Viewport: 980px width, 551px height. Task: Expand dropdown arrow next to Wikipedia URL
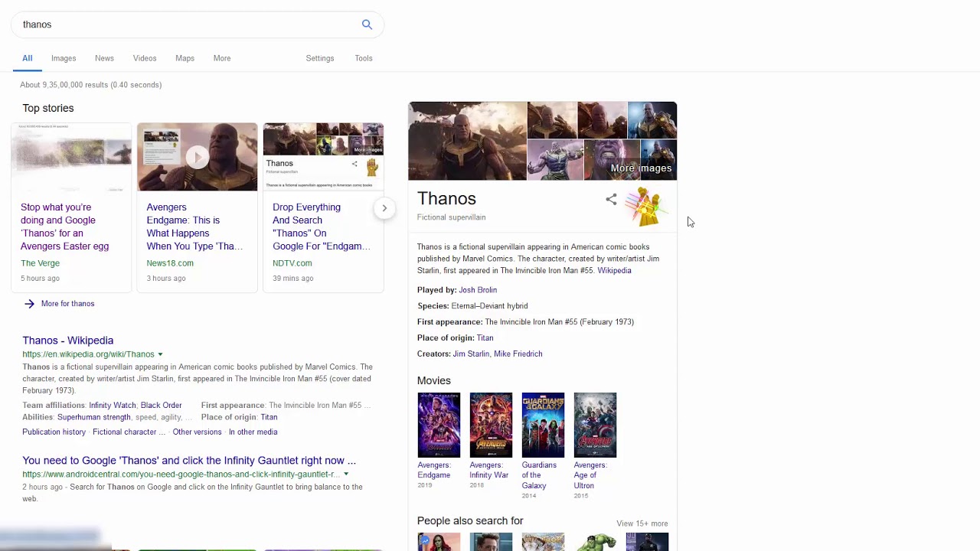pyautogui.click(x=160, y=354)
